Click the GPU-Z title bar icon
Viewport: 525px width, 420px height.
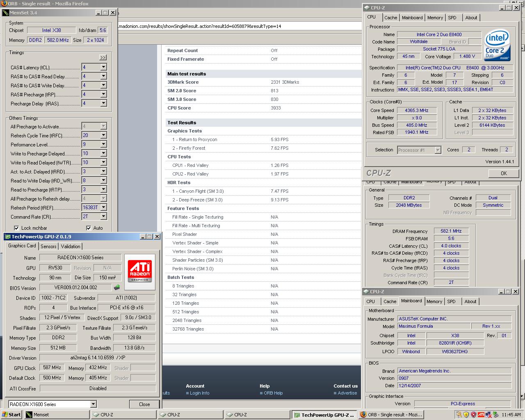click(7, 237)
